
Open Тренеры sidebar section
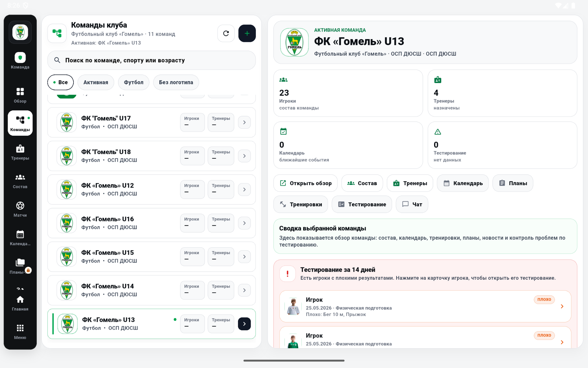point(20,152)
